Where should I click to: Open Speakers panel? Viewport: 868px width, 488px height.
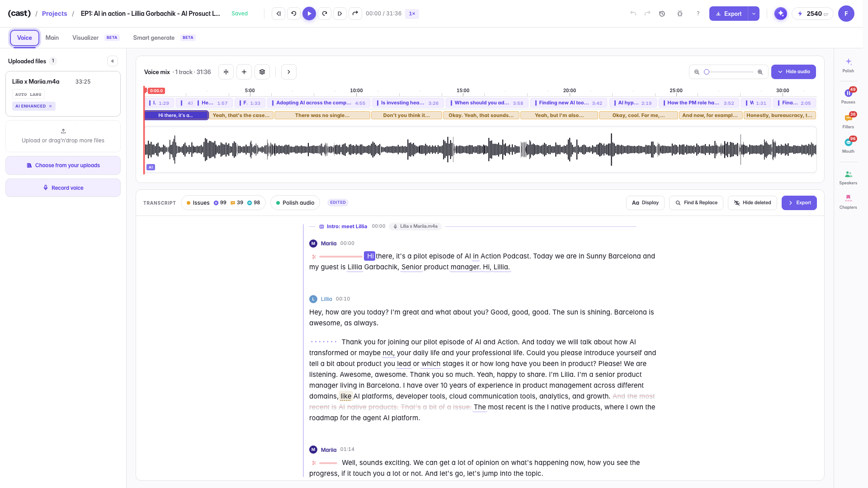coord(848,177)
